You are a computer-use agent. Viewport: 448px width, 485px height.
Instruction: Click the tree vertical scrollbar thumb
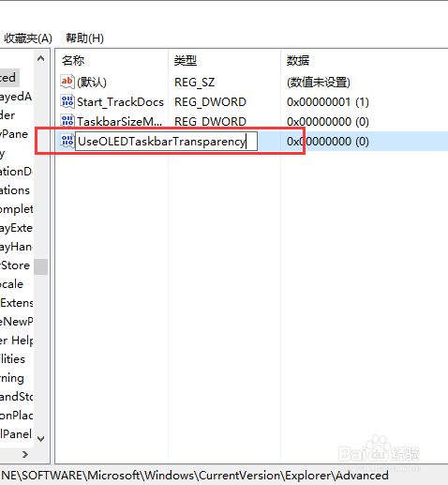point(40,266)
